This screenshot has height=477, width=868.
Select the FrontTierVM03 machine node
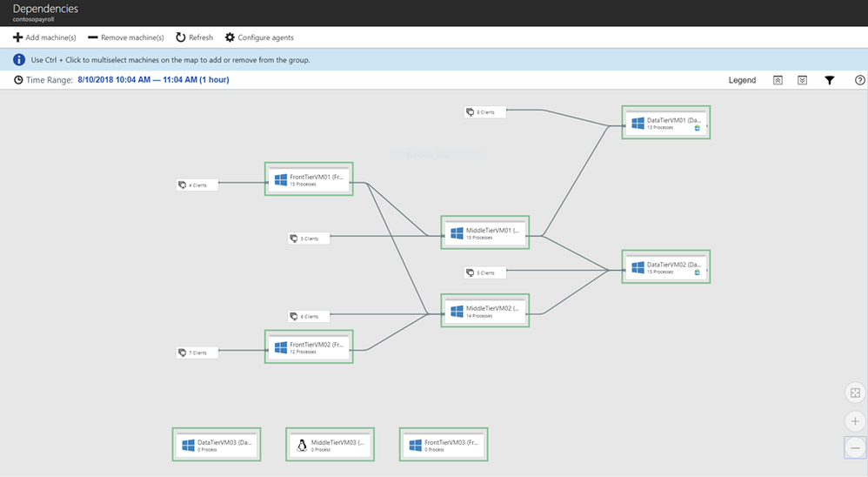pyautogui.click(x=444, y=444)
